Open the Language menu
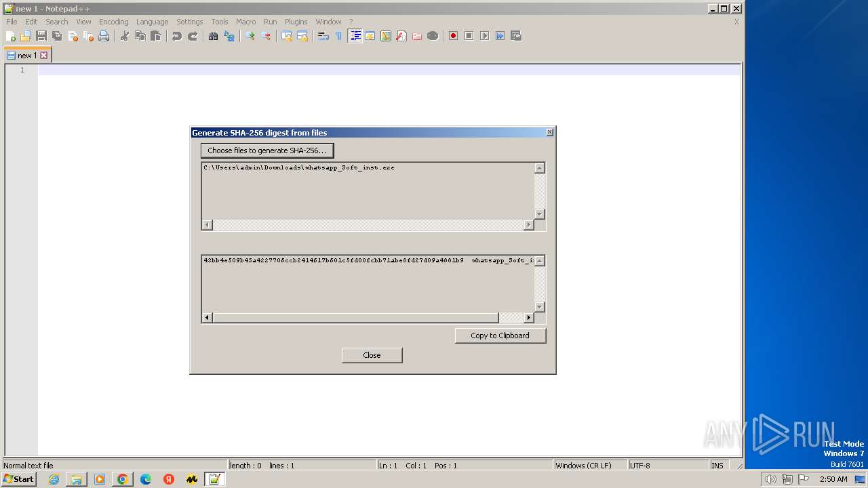This screenshot has width=868, height=488. pos(152,22)
